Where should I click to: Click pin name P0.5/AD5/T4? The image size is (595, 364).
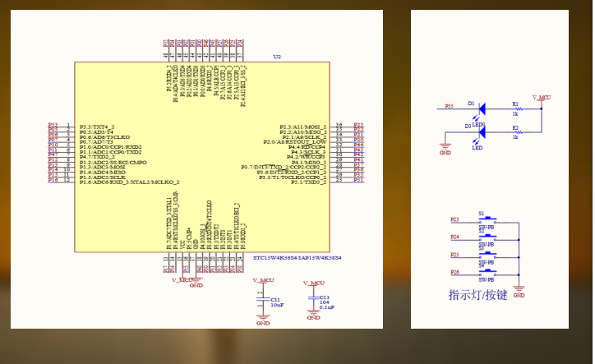click(96, 132)
